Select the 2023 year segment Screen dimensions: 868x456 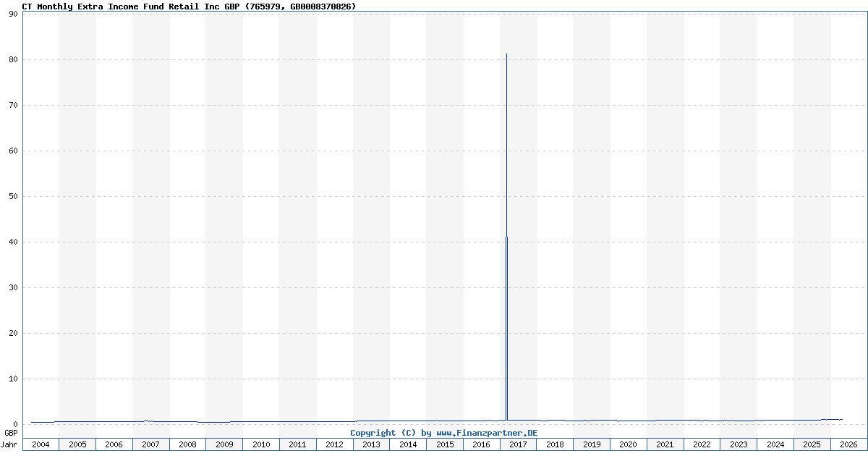pyautogui.click(x=739, y=444)
